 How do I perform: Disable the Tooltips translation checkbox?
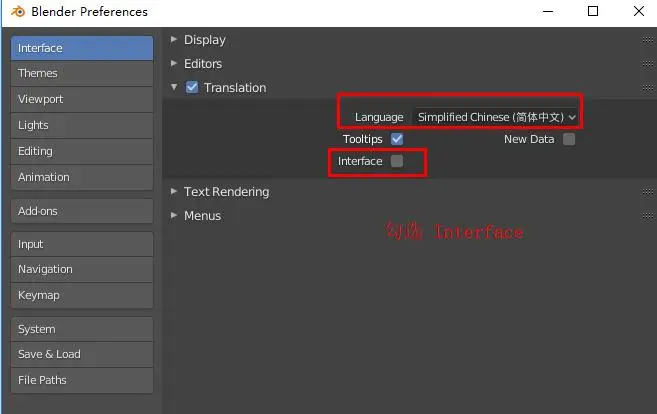[397, 139]
